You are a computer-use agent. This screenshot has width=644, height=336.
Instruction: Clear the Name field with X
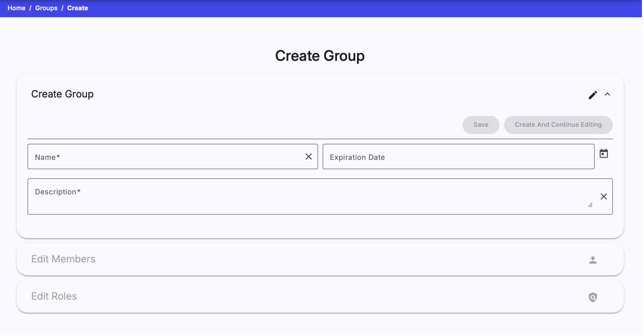308,156
